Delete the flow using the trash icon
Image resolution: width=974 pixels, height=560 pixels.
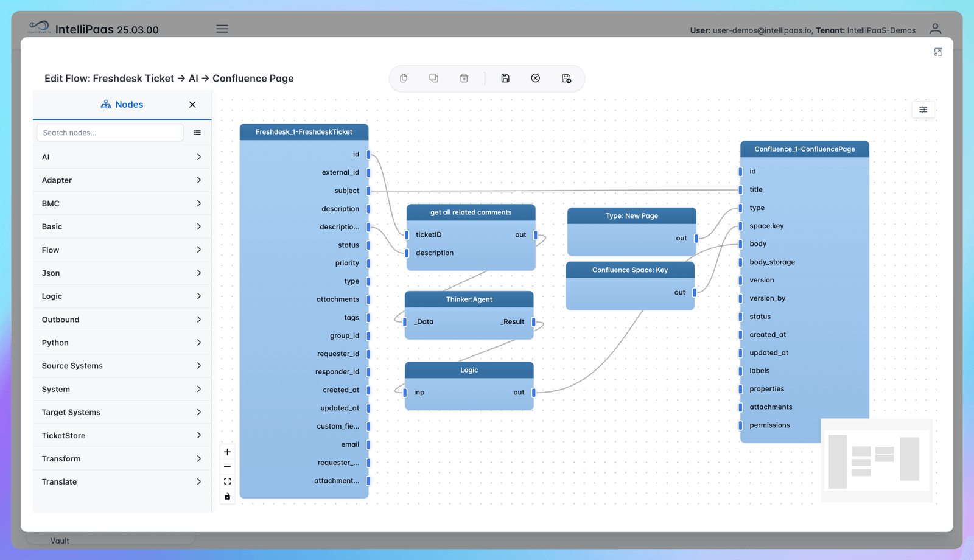click(x=464, y=78)
